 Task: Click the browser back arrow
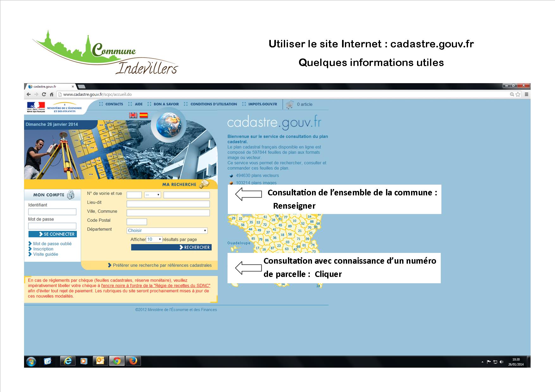[29, 94]
